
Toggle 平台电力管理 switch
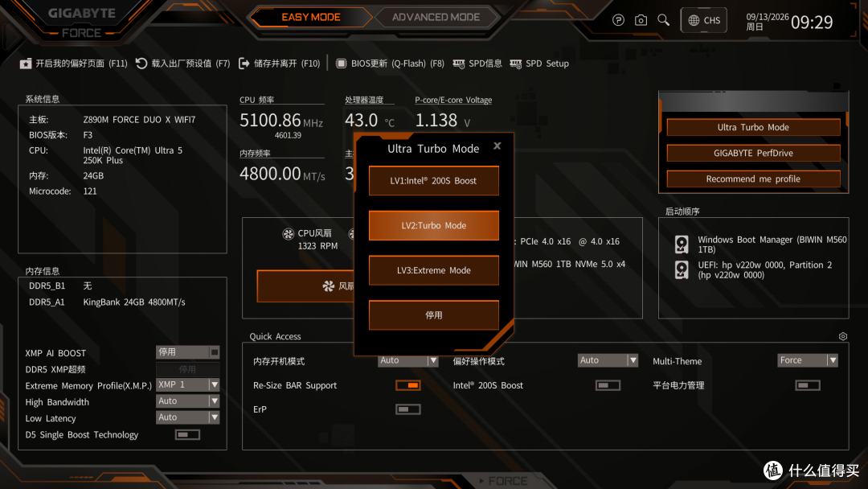pos(808,385)
